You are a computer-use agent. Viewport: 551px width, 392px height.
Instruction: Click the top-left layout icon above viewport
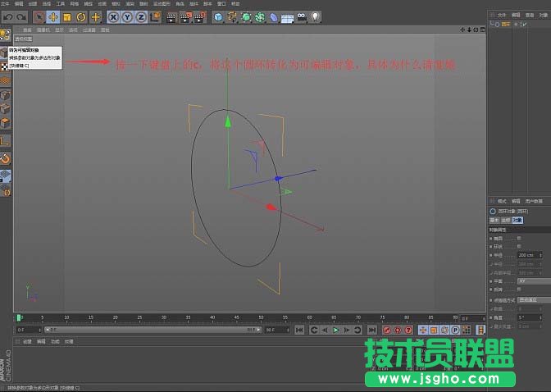pyautogui.click(x=5, y=35)
